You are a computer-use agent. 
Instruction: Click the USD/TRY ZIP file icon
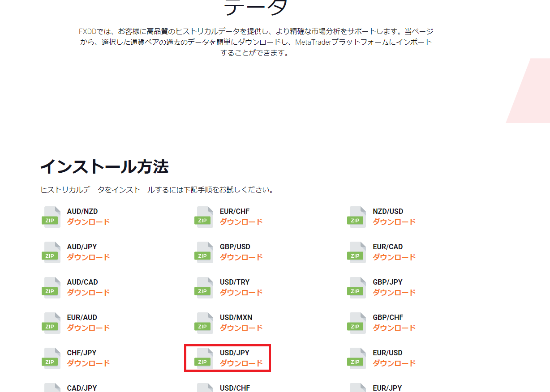[204, 287]
